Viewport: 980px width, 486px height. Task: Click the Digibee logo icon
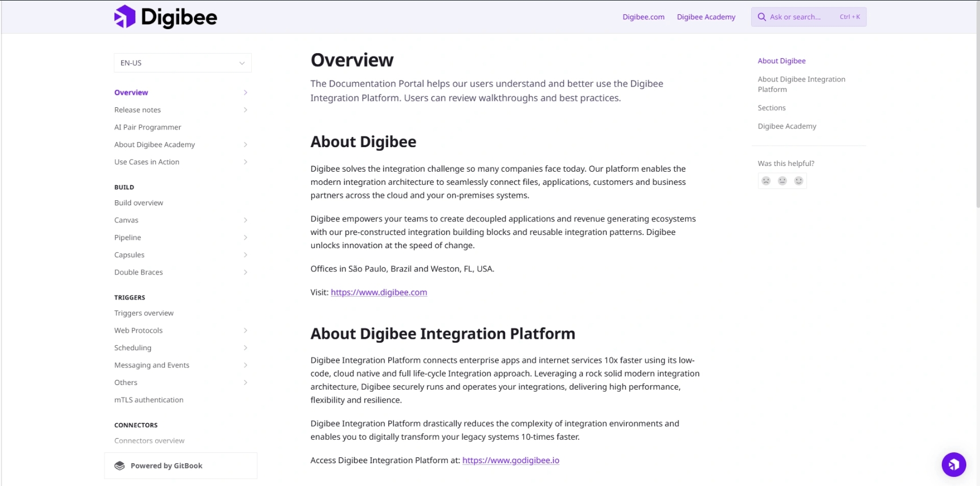125,17
